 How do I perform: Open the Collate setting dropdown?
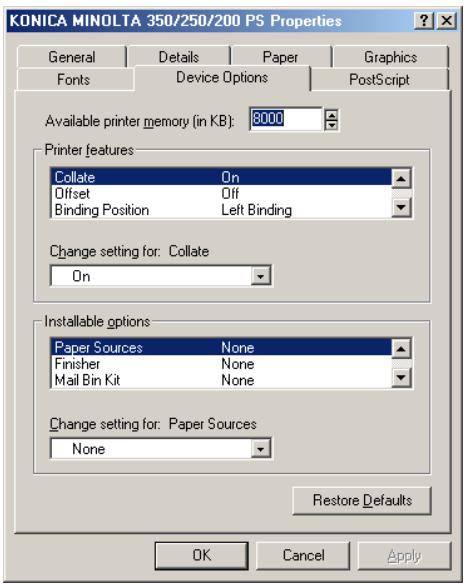tap(260, 276)
